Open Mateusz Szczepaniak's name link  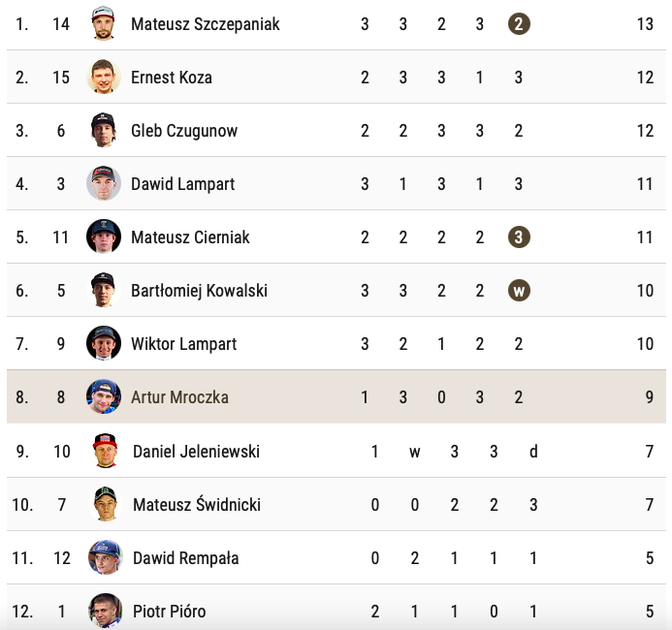pyautogui.click(x=205, y=24)
